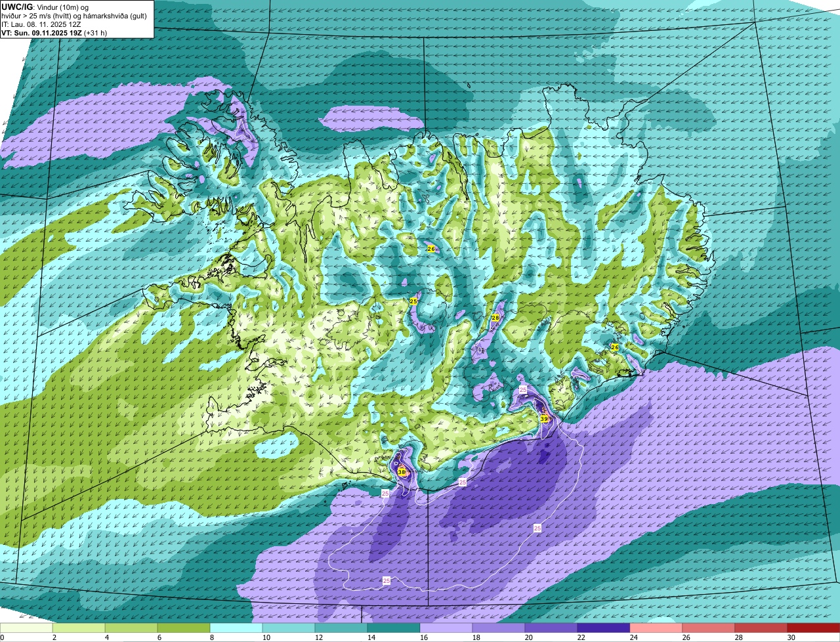Select the 6–8 m/s olive green swatch
Viewport: 840px width, 642px height.
(x=184, y=628)
